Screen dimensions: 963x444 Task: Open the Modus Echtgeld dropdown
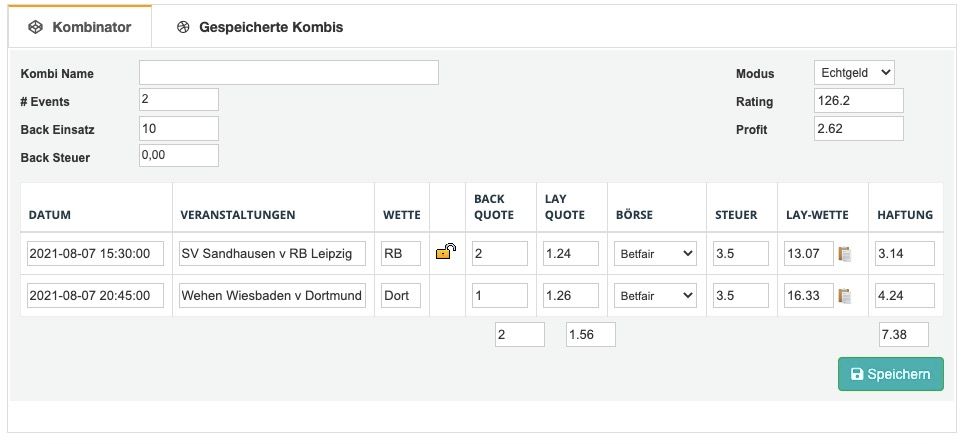tap(854, 72)
